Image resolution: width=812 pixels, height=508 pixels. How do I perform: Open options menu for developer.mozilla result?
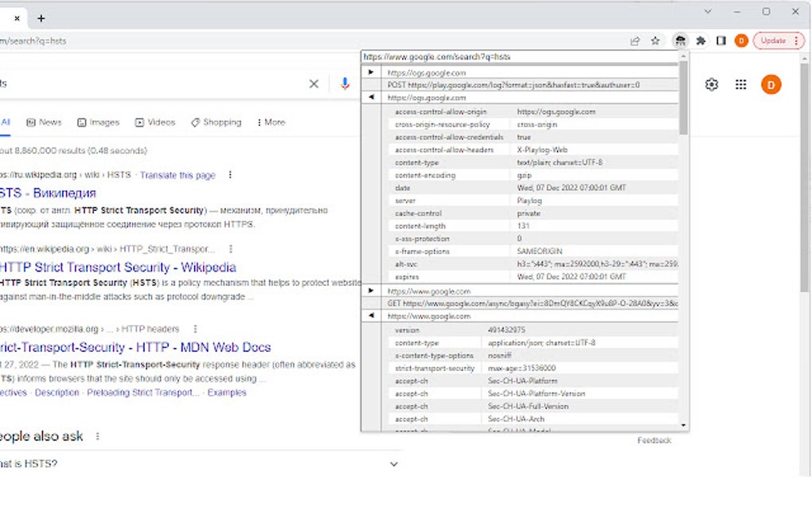tap(195, 329)
